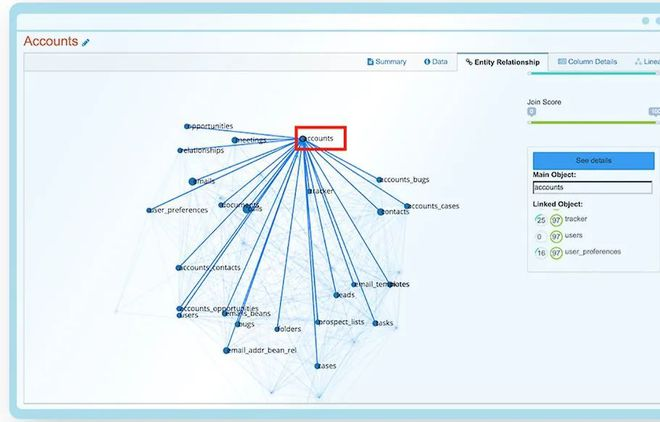Screen dimensions: 660x422
Task: Click the accounts_contacts node
Action: 179,268
